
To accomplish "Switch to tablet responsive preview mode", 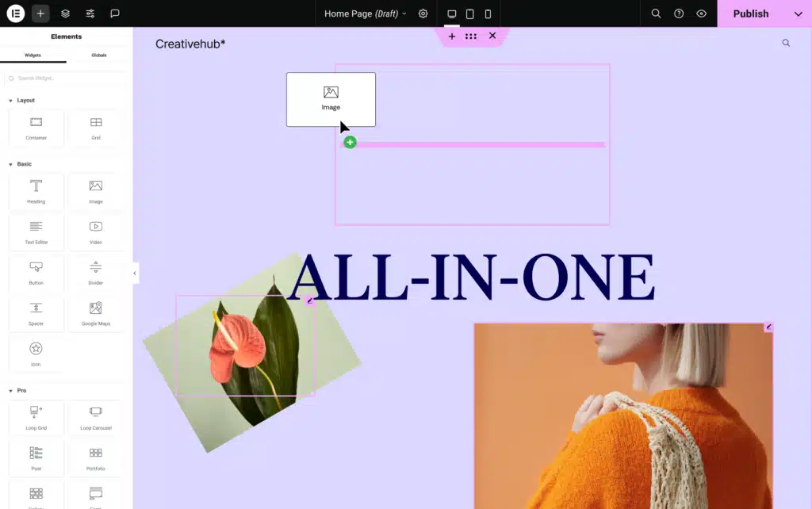I will point(469,13).
